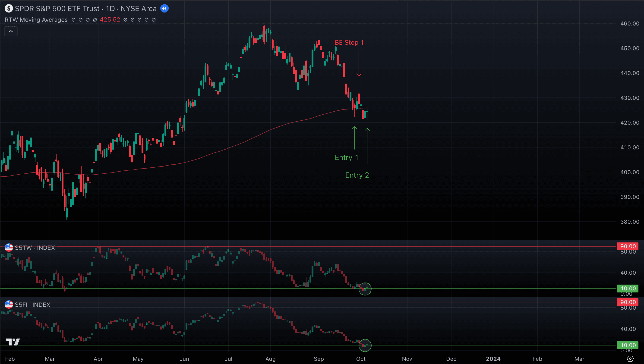Click the SPDR S&P 500 symbol logo
This screenshot has height=364, width=644.
tap(9, 9)
